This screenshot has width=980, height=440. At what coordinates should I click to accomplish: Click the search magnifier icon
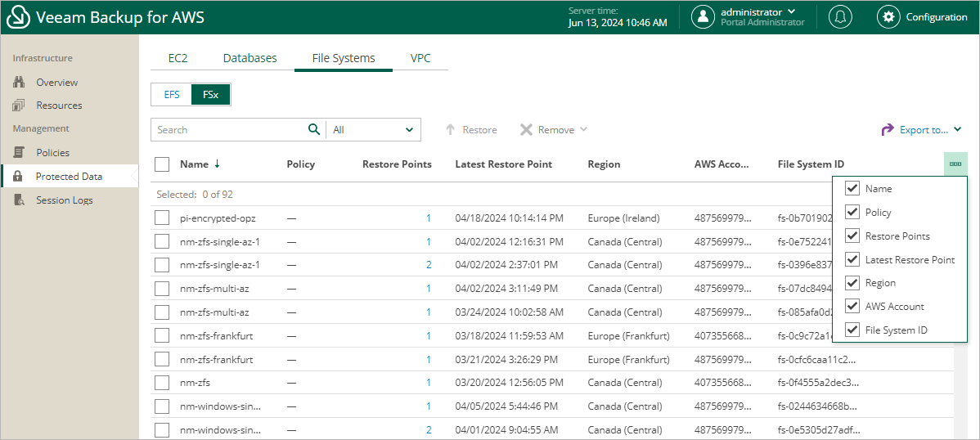click(x=313, y=129)
